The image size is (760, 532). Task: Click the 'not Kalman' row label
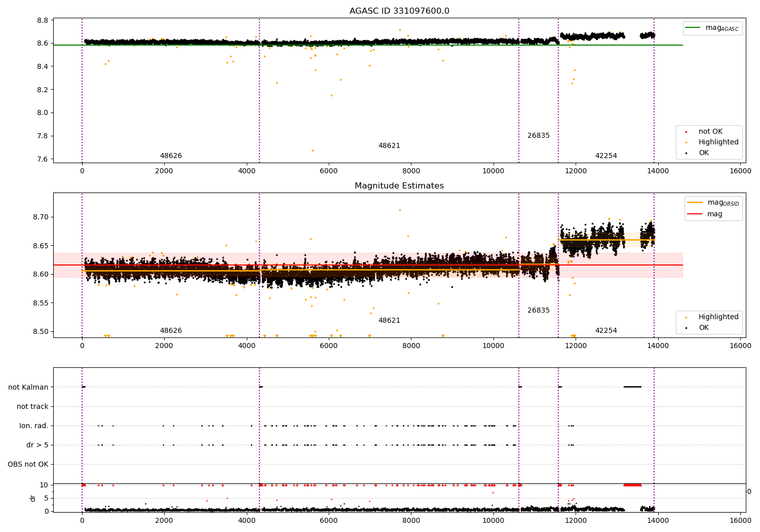(28, 388)
